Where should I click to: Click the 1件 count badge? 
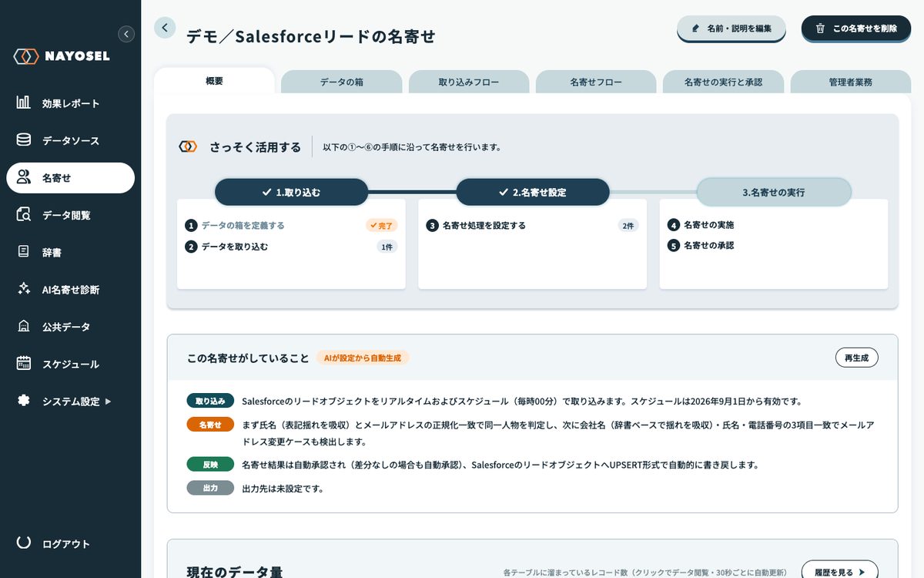[387, 247]
